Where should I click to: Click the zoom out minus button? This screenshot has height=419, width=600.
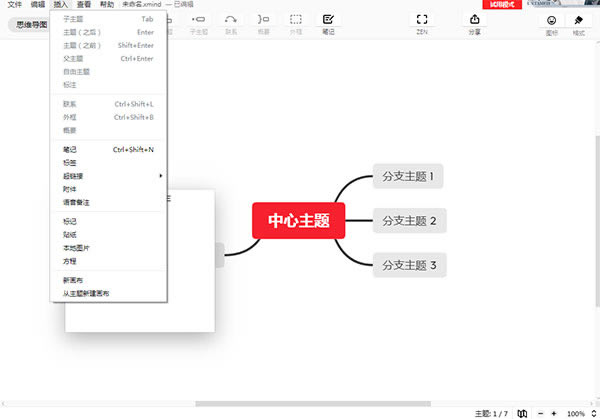[x=540, y=413]
